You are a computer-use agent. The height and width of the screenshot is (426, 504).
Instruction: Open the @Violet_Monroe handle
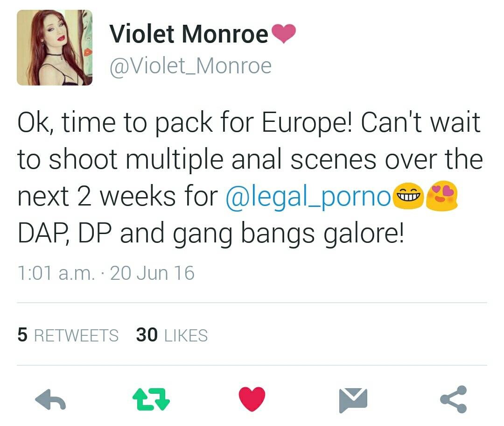click(190, 66)
